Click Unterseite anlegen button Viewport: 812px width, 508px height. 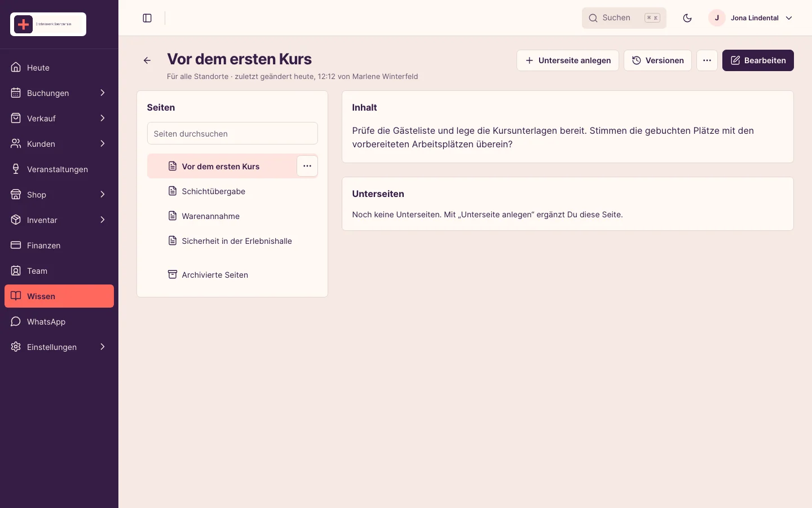click(568, 60)
